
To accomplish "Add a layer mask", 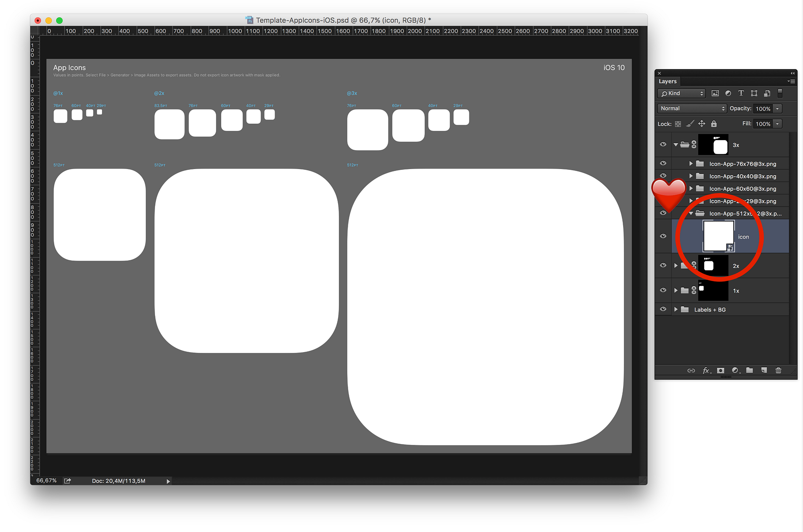I will 721,370.
